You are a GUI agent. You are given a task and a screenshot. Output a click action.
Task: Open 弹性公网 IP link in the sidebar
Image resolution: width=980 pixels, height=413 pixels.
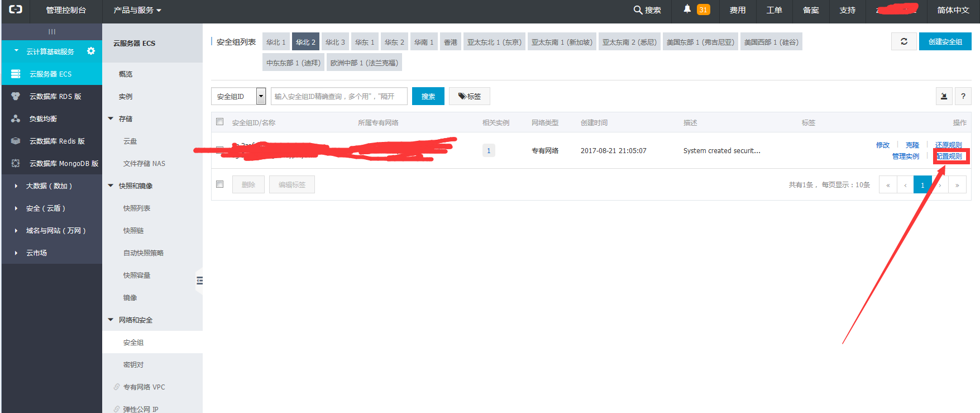141,409
